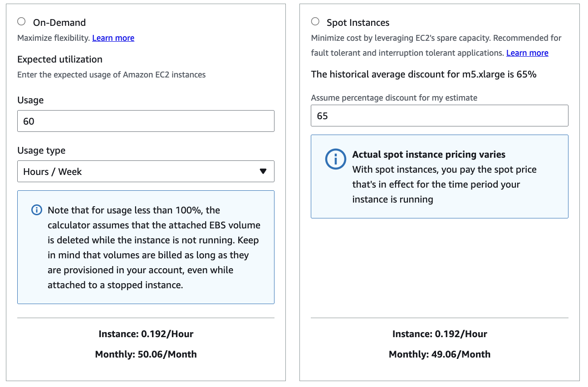The height and width of the screenshot is (387, 588).
Task: Open the Hours / Week usage type dropdown
Action: tap(146, 171)
